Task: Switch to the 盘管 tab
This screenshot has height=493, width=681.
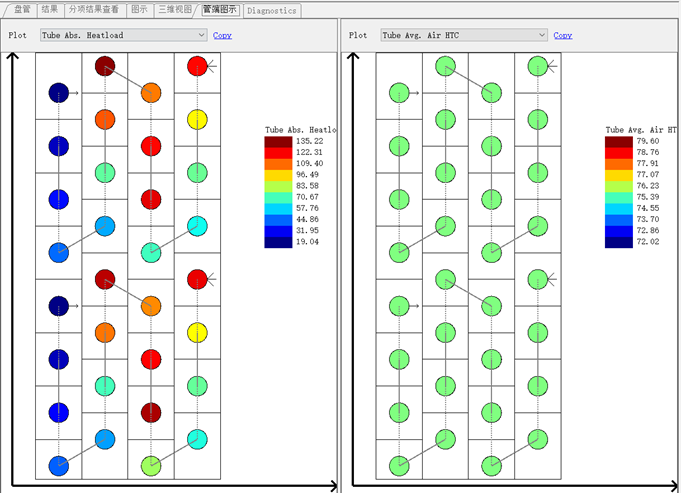Action: click(x=22, y=10)
